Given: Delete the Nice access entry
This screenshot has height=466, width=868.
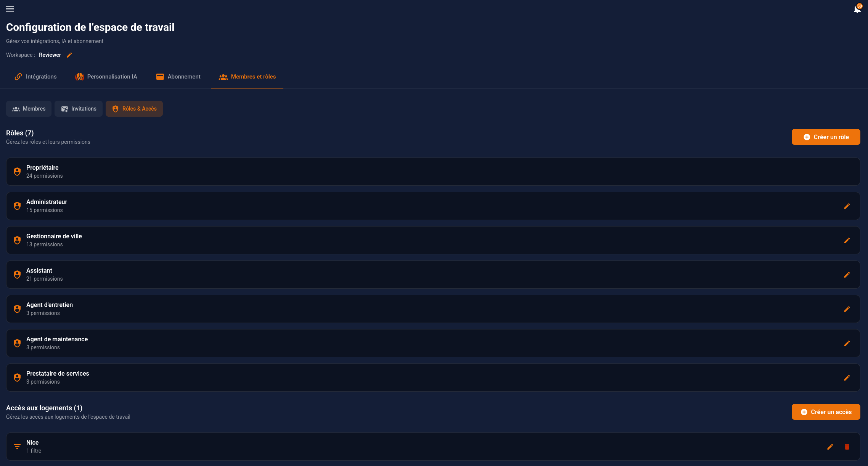Looking at the screenshot, I should pos(847,447).
